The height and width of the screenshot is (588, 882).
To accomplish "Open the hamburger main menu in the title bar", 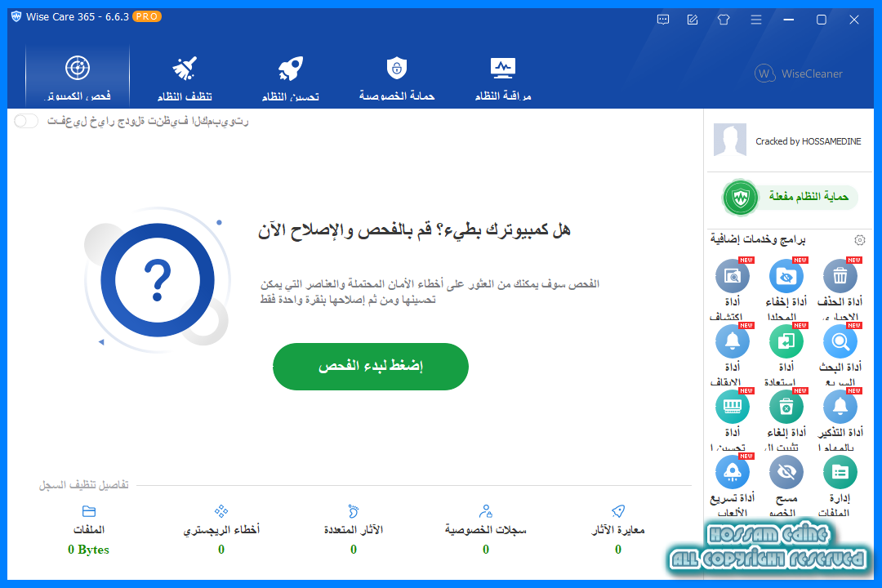I will coord(756,20).
